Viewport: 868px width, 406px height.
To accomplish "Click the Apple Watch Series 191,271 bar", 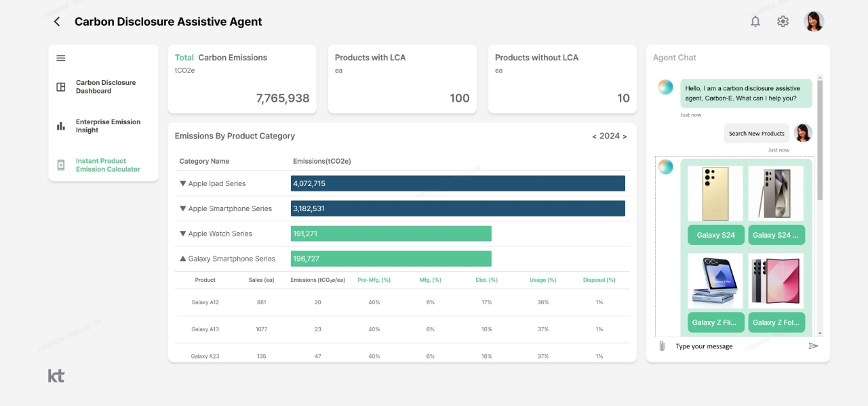I will point(391,234).
